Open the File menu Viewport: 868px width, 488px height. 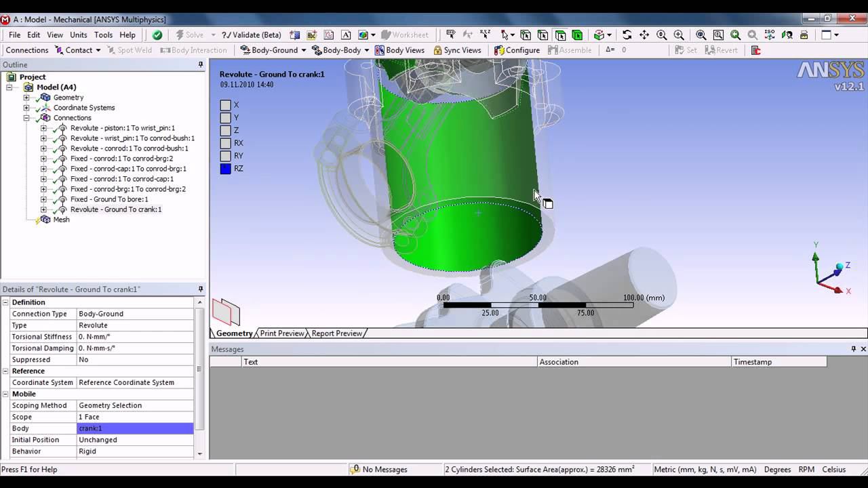14,35
